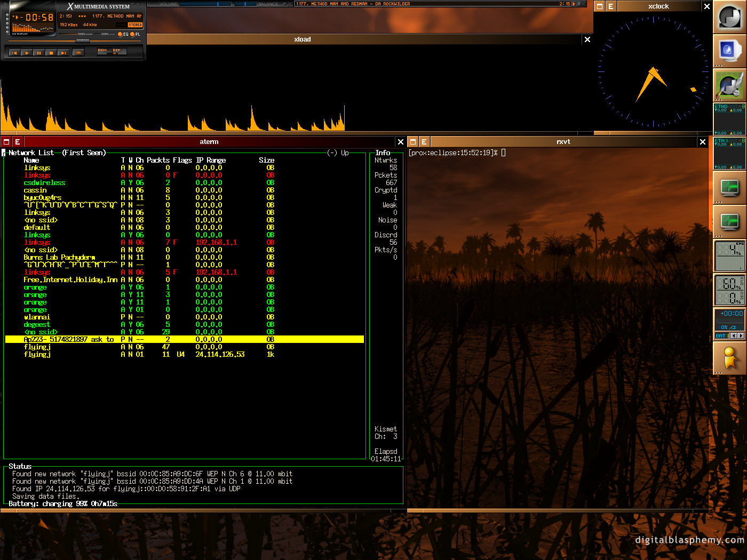Click Battery charging status line
The image size is (747, 560).
63,504
